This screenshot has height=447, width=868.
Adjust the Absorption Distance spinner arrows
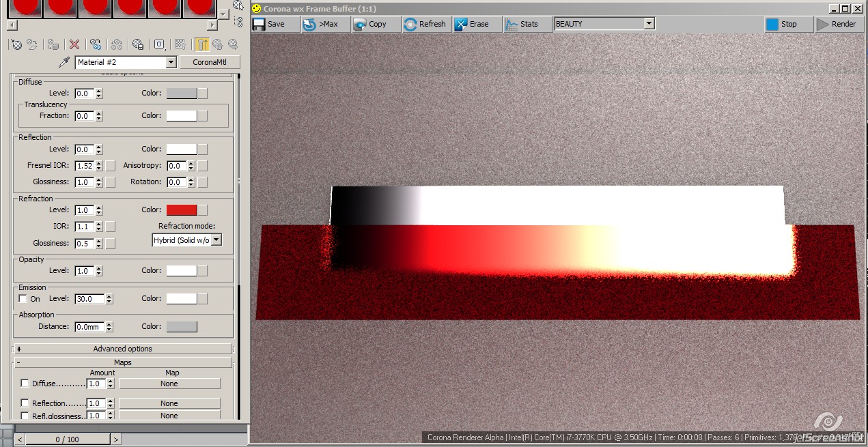click(109, 327)
